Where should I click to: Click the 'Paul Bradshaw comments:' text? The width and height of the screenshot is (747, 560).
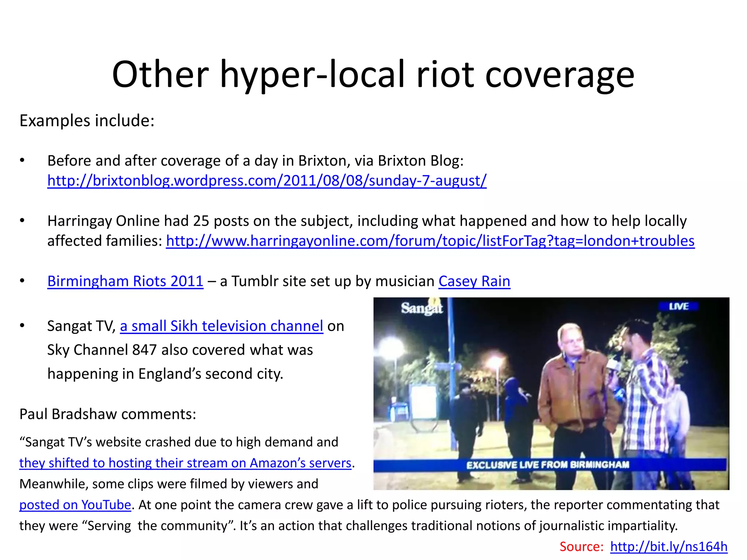[108, 414]
